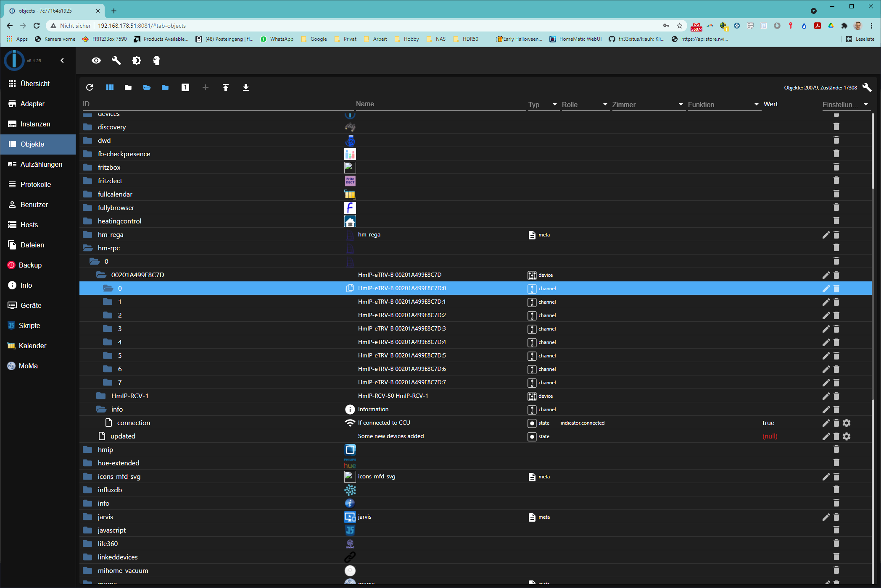The height and width of the screenshot is (588, 881).
Task: Open custom settings gear for connection state
Action: 847,423
